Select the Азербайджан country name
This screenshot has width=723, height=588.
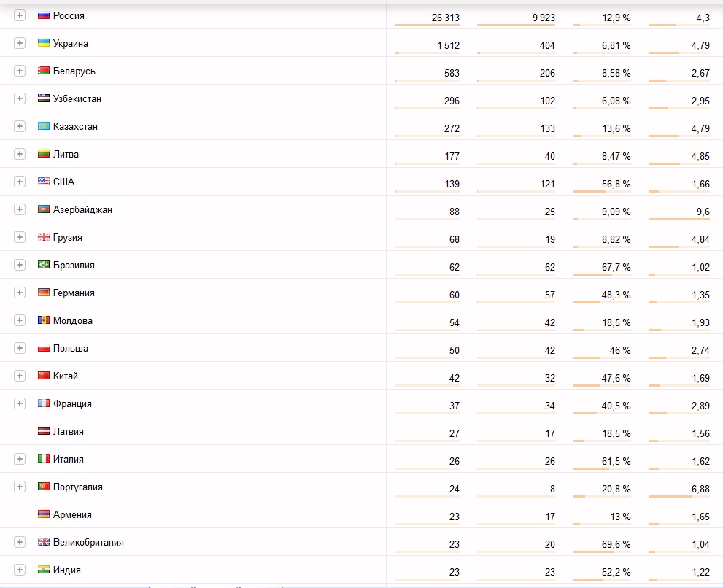point(82,209)
